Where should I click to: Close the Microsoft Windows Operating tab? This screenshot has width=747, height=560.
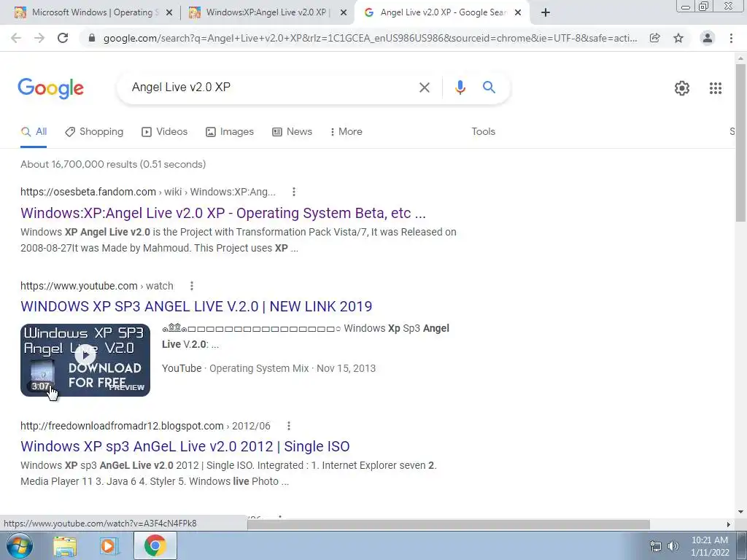[x=169, y=13]
